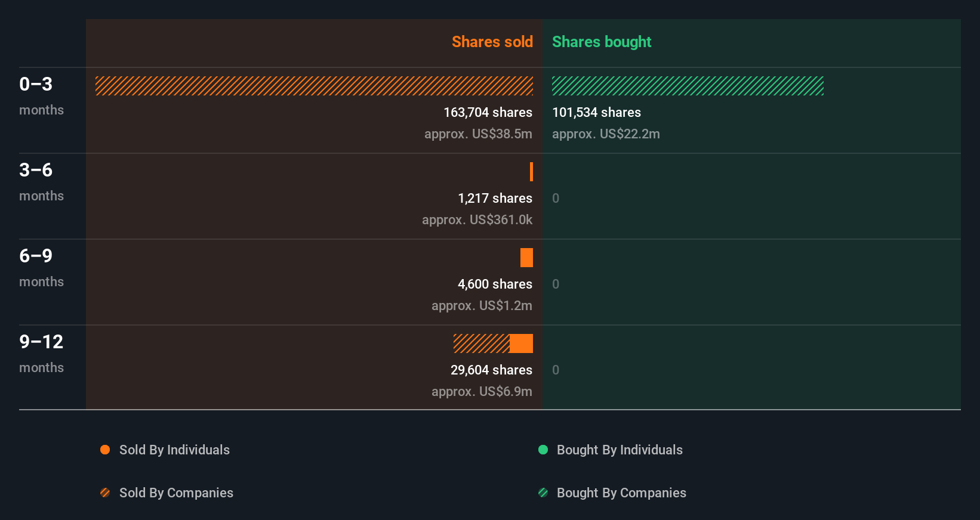
Task: Click the striped Bought By Companies legend icon
Action: (x=543, y=493)
